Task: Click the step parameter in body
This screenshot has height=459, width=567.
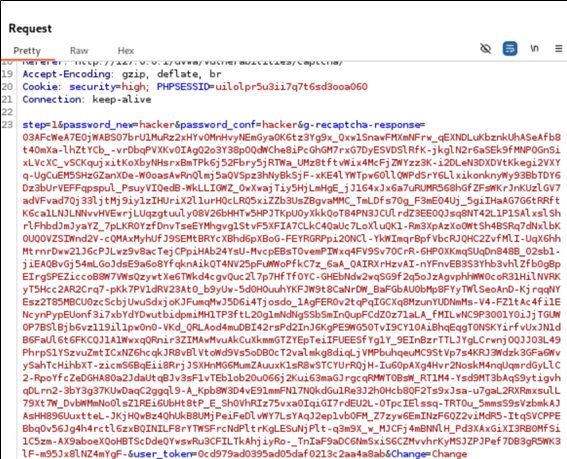Action: (34, 125)
